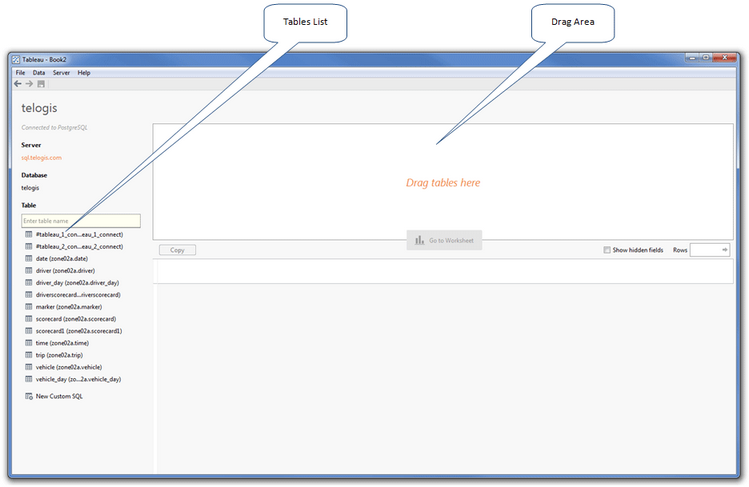749x487 pixels.
Task: Close the Tableau - Book2 window
Action: pyautogui.click(x=725, y=57)
